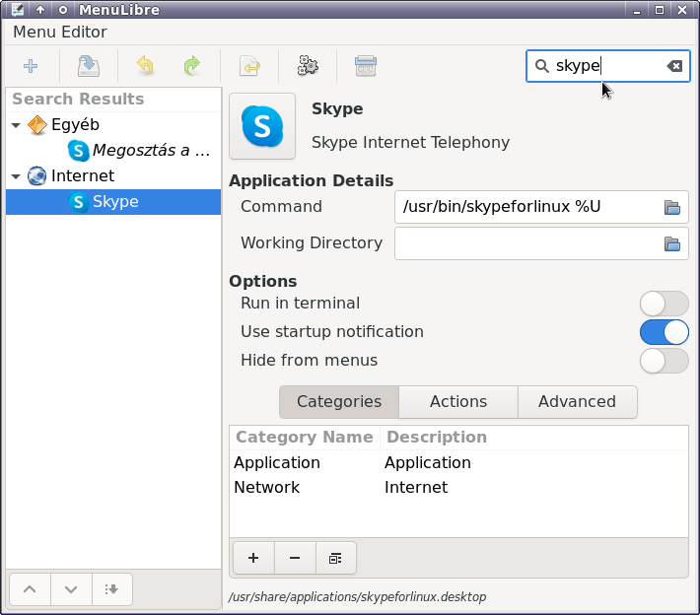The height and width of the screenshot is (615, 700).
Task: Undo the last change
Action: pyautogui.click(x=146, y=66)
